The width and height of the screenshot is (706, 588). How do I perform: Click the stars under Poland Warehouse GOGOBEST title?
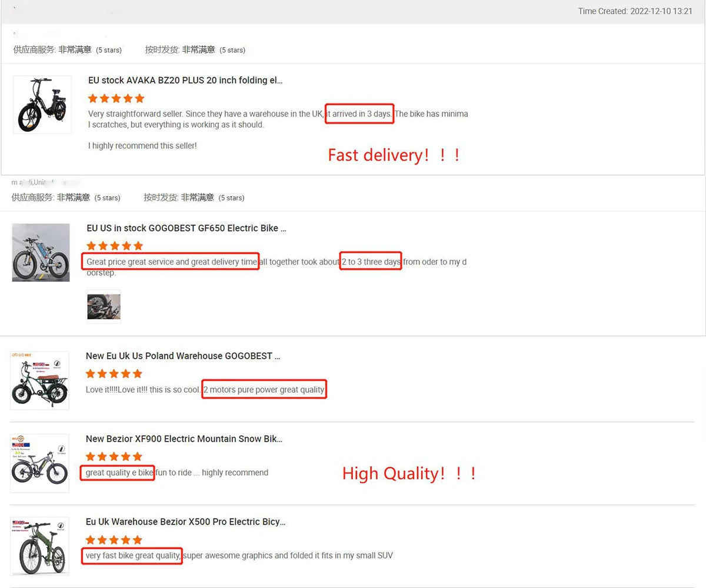coord(114,373)
